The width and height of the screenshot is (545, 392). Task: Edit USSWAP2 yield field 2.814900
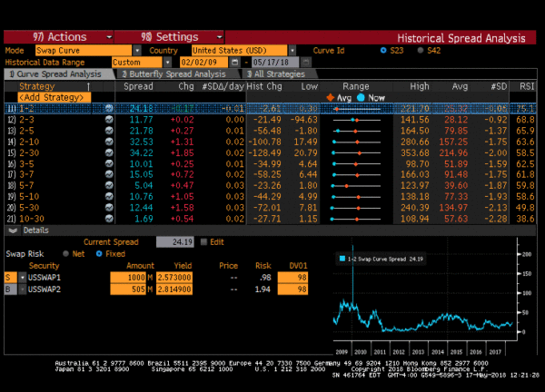tap(174, 289)
